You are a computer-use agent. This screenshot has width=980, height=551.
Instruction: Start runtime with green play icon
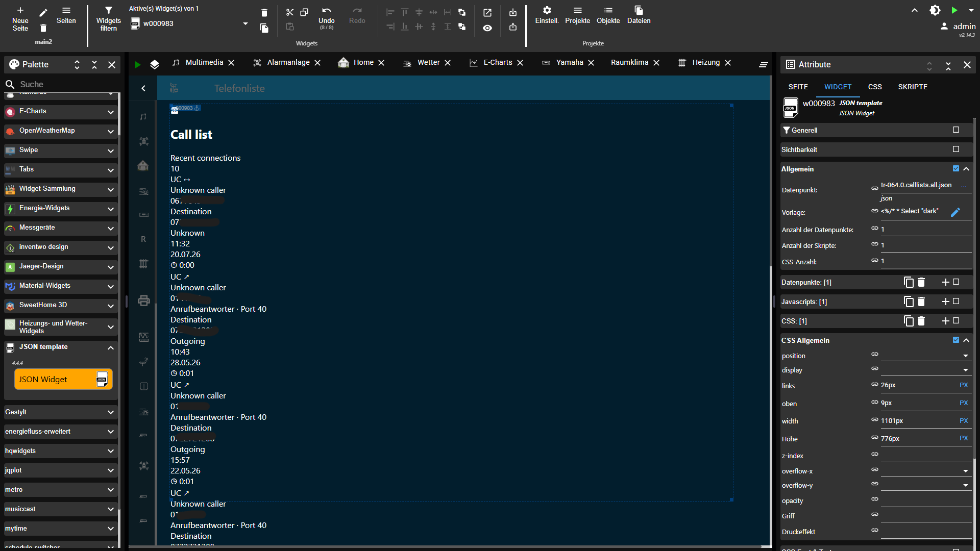pos(954,10)
